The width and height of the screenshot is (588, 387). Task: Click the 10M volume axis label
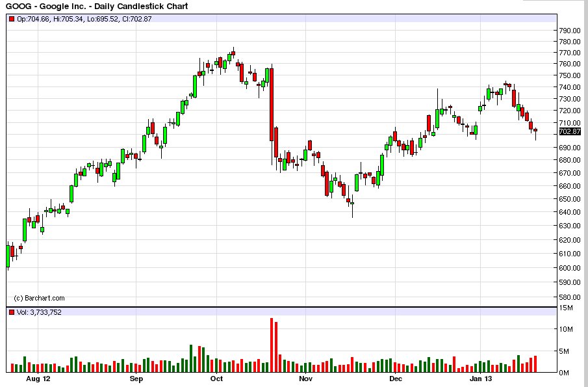point(566,330)
